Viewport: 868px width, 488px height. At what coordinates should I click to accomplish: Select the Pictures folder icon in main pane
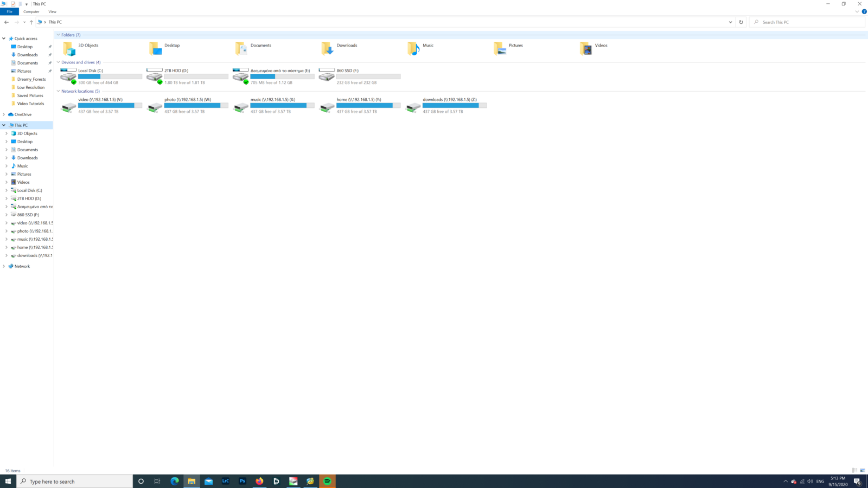(500, 49)
